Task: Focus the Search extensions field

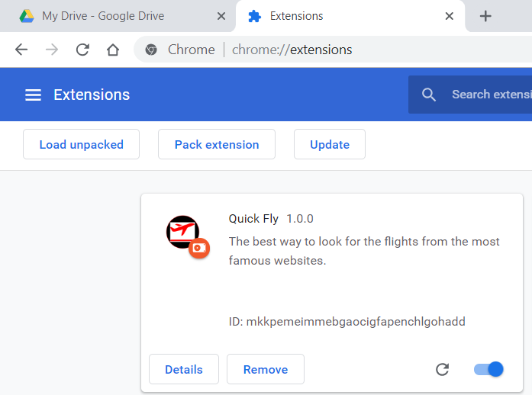Action: tap(470, 95)
